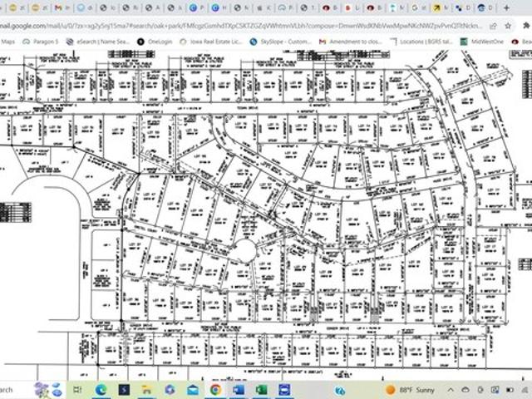Launch Excel from the taskbar
Image resolution: width=532 pixels, height=399 pixels.
click(261, 390)
